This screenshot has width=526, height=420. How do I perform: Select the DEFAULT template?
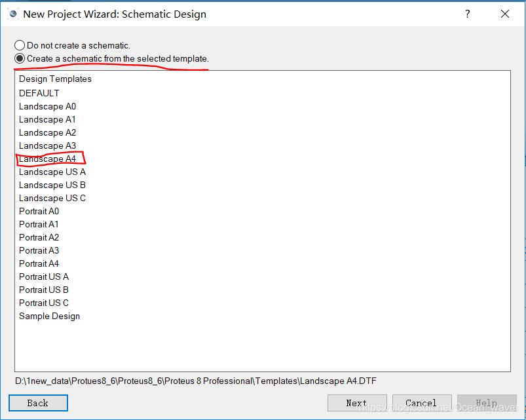click(39, 93)
